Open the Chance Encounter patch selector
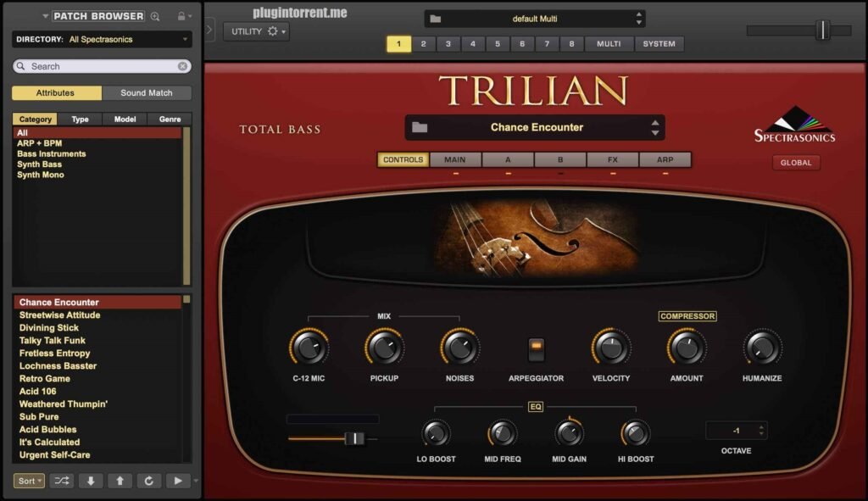 click(x=535, y=127)
